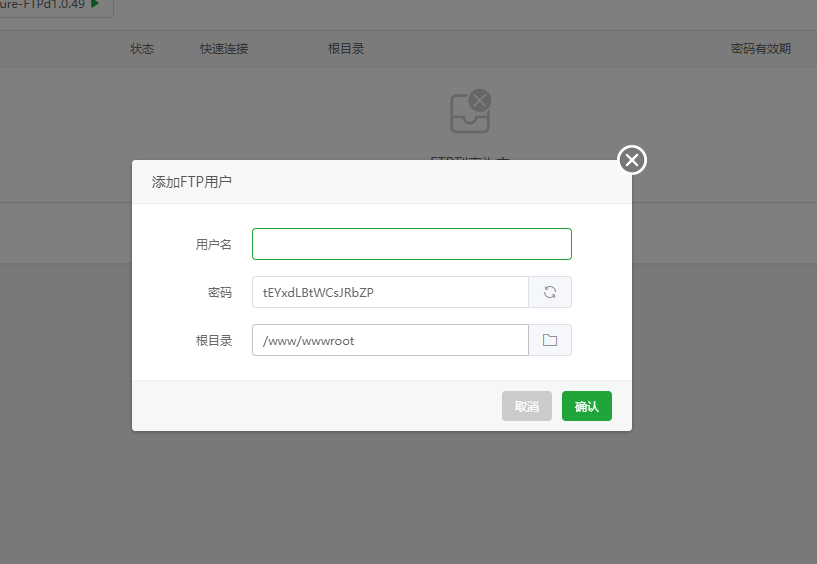The width and height of the screenshot is (817, 564).
Task: Click the root directory path field
Action: pos(390,340)
